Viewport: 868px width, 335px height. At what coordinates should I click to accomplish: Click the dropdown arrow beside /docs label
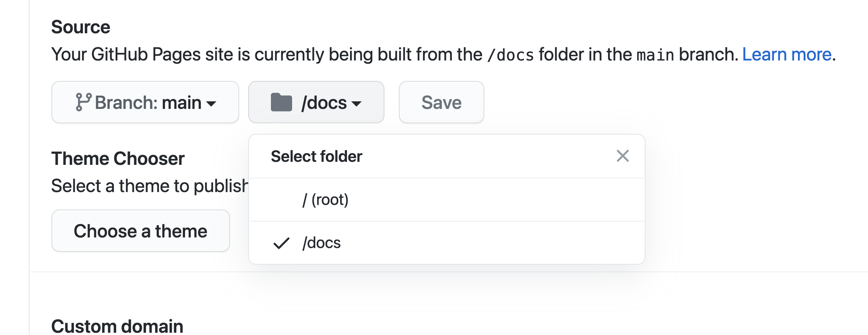357,104
